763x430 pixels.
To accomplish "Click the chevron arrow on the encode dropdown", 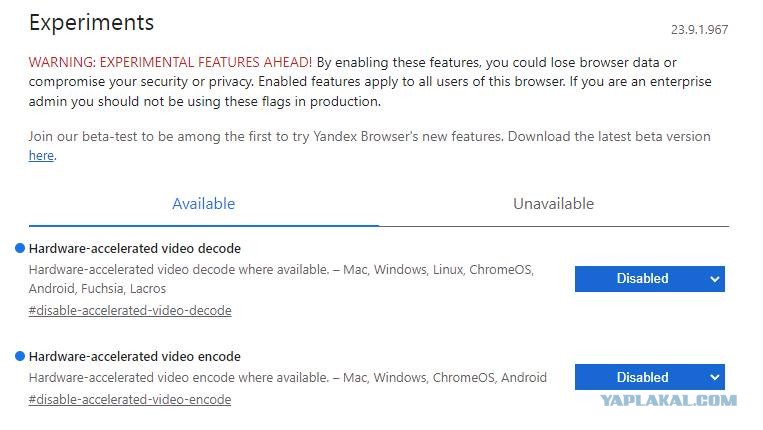I will point(714,377).
